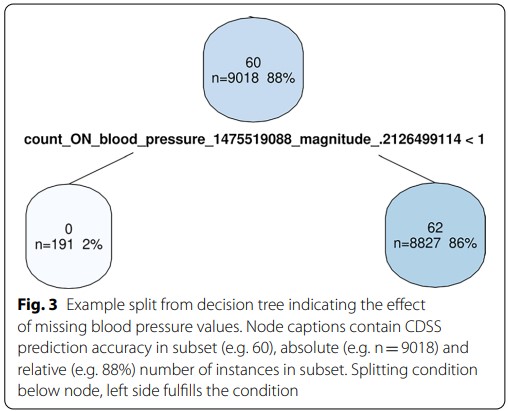508x411 pixels.
Task: Click the 'prediction accuracy in subset' caption text
Action: [117, 348]
